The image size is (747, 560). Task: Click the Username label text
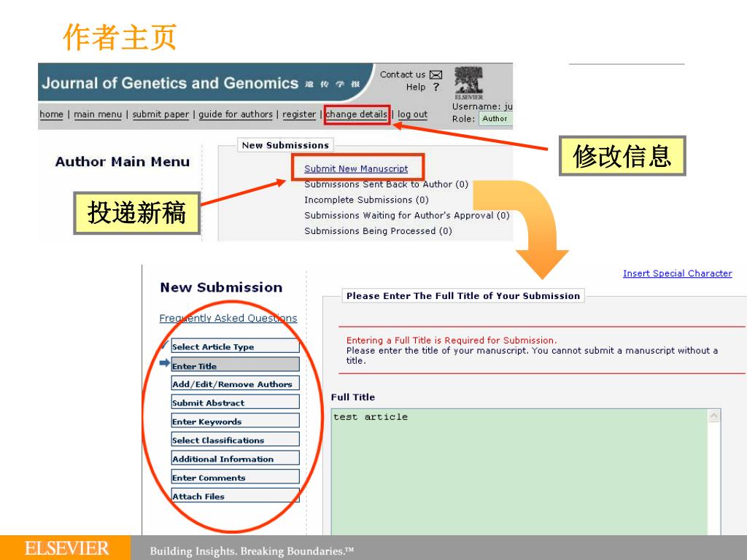point(476,106)
